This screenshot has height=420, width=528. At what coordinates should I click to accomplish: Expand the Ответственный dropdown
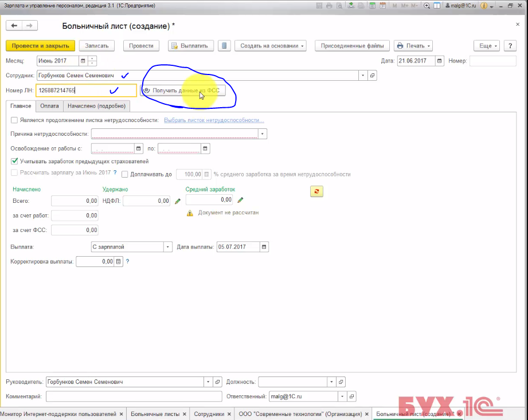[342, 397]
